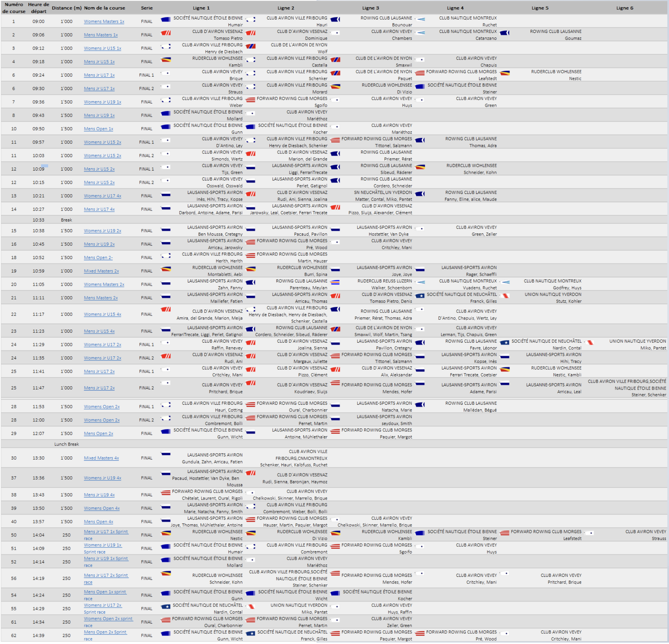Click the Heure de départ column header
The image size is (669, 644).
[38, 8]
